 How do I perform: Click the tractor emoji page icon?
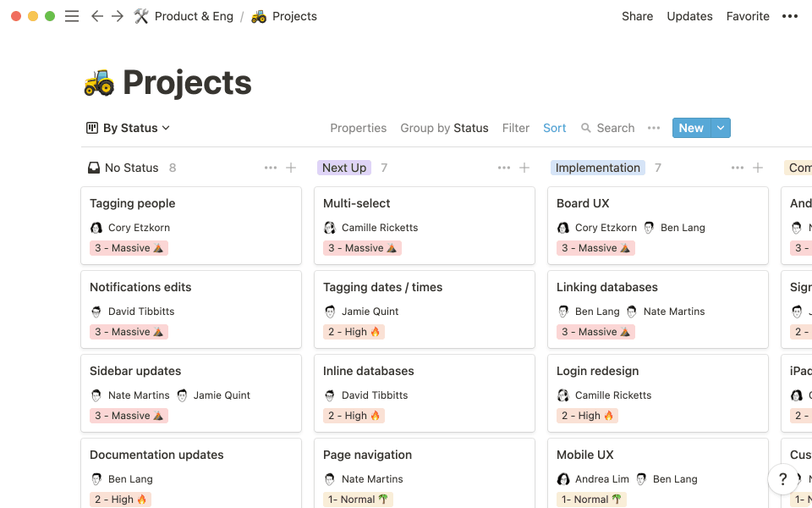(x=98, y=82)
